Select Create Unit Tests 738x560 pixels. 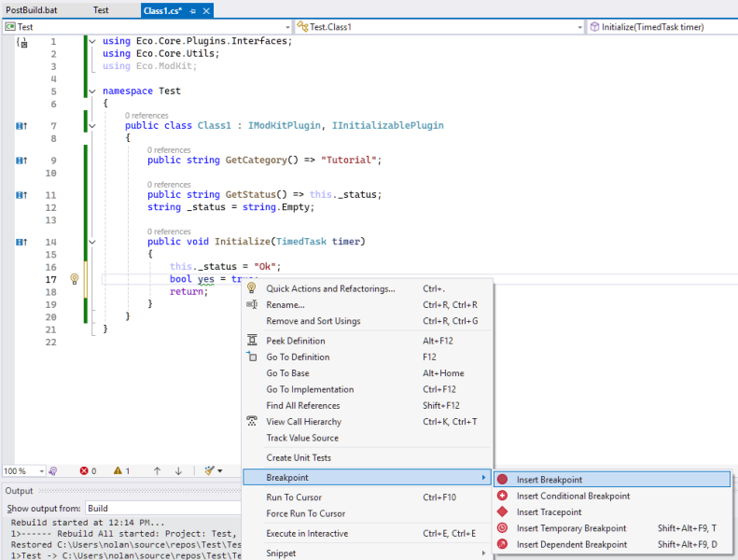367,457
